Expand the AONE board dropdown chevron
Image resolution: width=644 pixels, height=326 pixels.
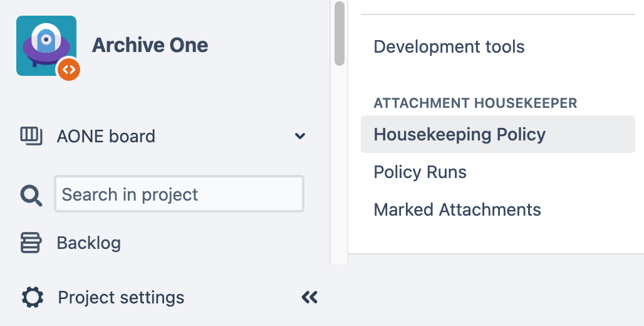pyautogui.click(x=300, y=136)
